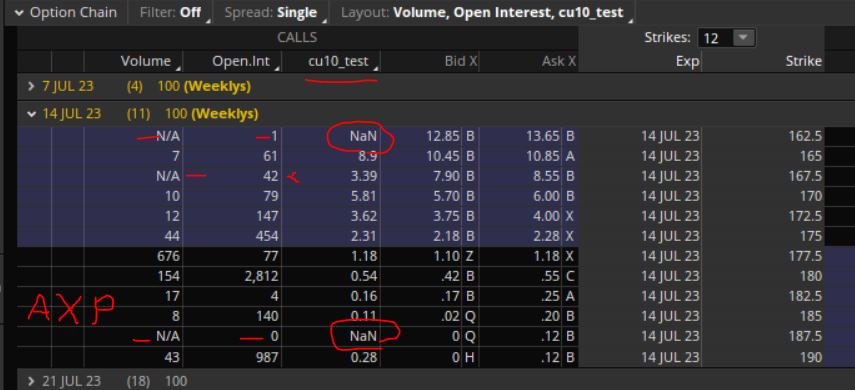This screenshot has width=855, height=390.
Task: Click the 180 strike cell
Action: pos(811,277)
